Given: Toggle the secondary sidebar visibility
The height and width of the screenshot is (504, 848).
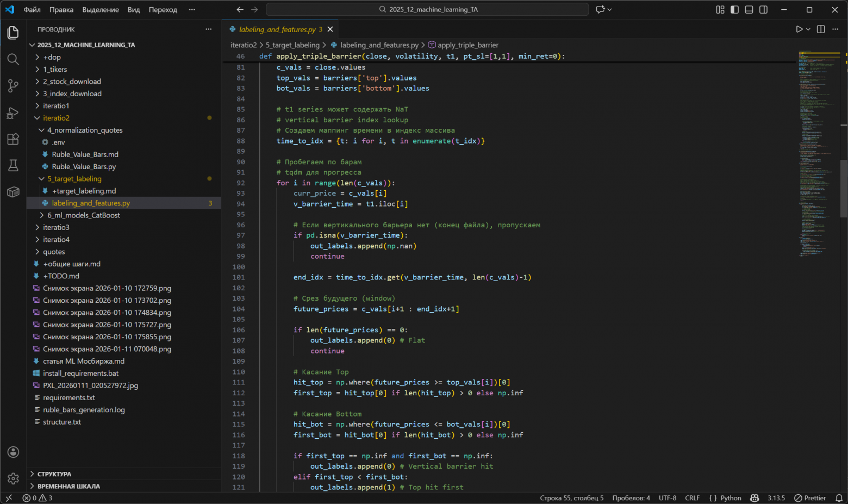Looking at the screenshot, I should pos(763,9).
